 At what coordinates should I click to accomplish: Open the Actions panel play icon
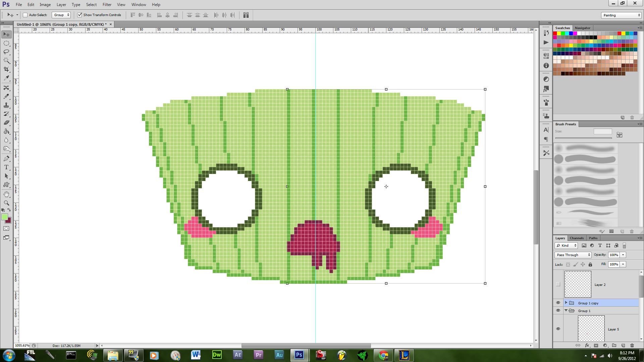click(x=546, y=42)
